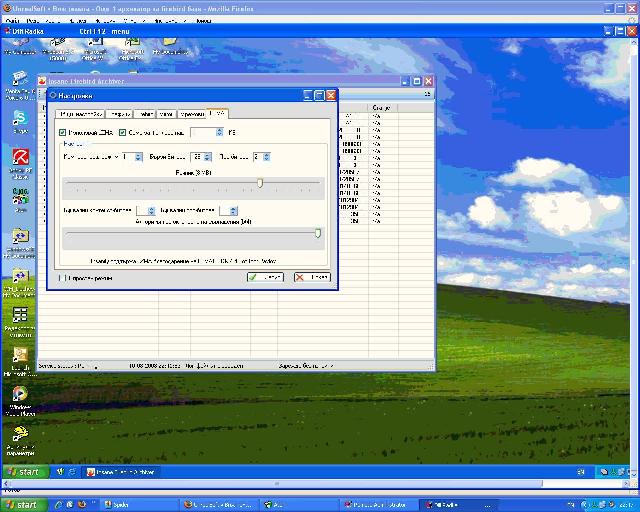Image resolution: width=640 pixels, height=512 pixels.
Task: Toggle the first checkbox at top of settings tab
Action: click(63, 132)
